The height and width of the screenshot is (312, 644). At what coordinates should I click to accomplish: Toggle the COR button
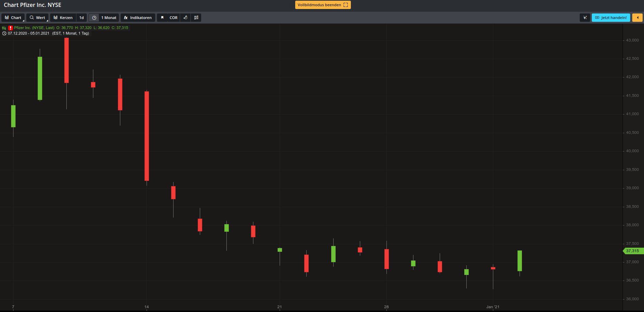(x=174, y=18)
